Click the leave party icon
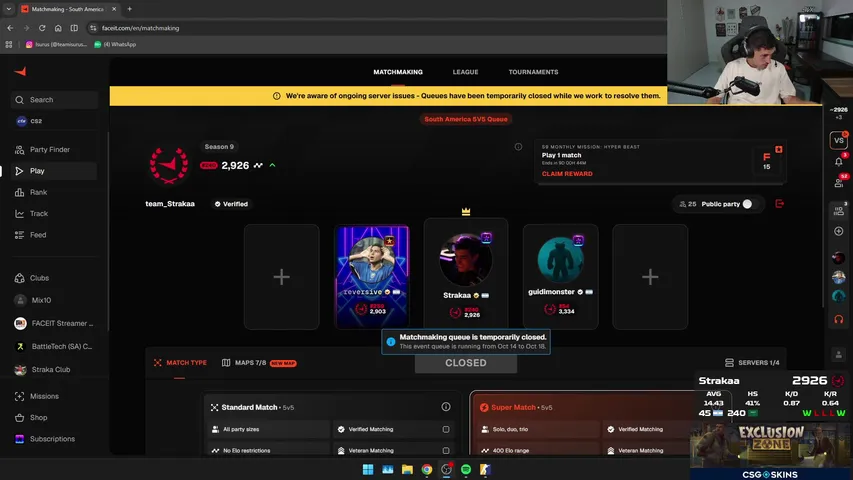Screen dimensions: 853x480 pyautogui.click(x=780, y=204)
